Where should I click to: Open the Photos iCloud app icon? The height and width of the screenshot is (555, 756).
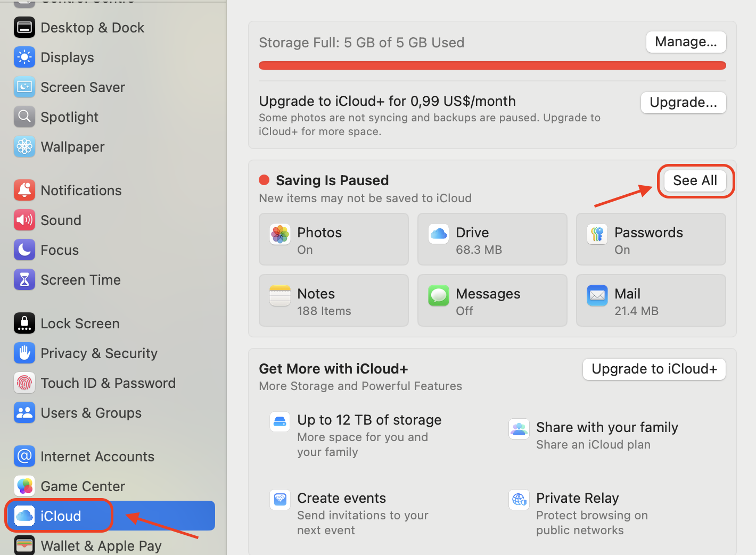(280, 234)
